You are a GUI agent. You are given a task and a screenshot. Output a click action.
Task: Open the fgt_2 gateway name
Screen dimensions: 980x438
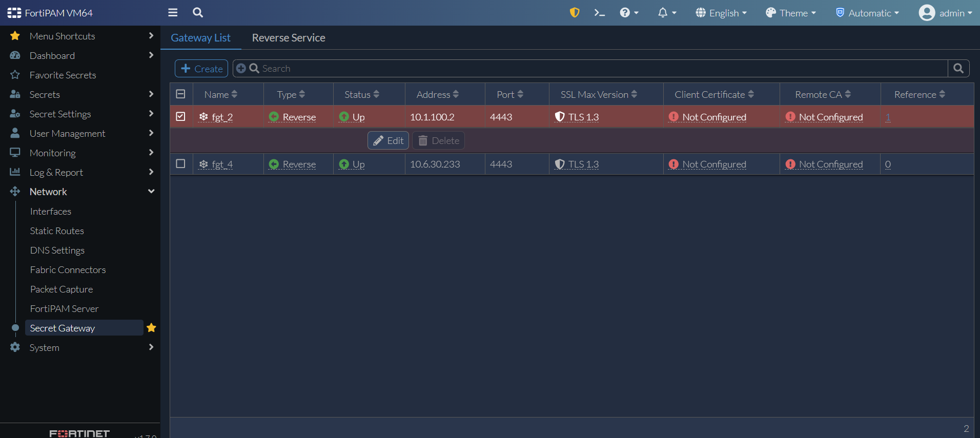point(222,117)
